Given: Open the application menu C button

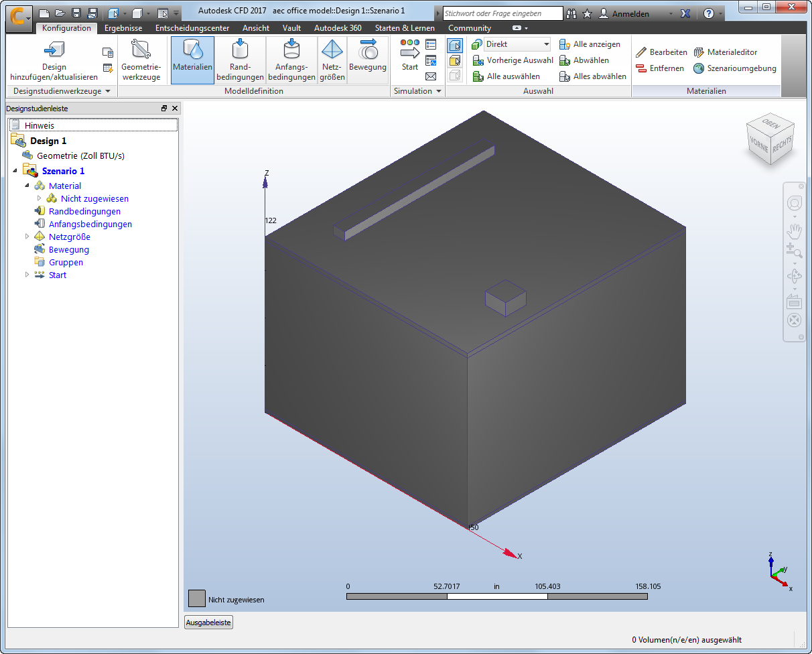Looking at the screenshot, I should (x=19, y=19).
